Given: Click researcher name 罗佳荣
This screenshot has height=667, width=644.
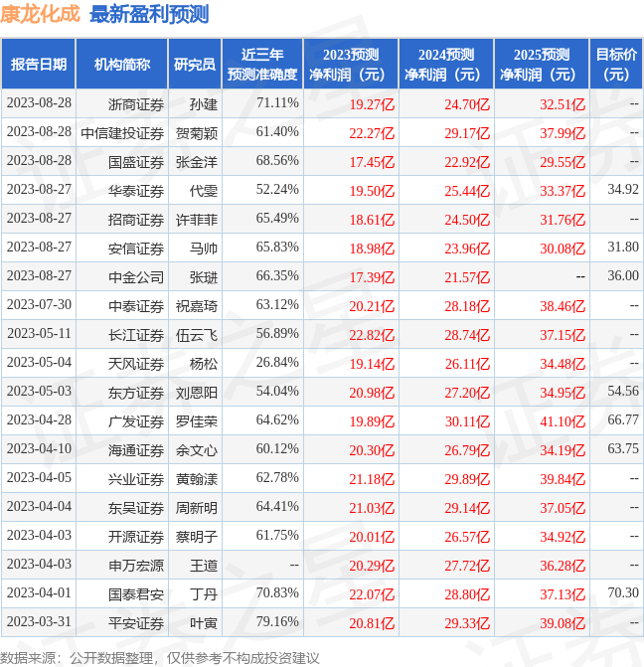Looking at the screenshot, I should click(x=197, y=421).
